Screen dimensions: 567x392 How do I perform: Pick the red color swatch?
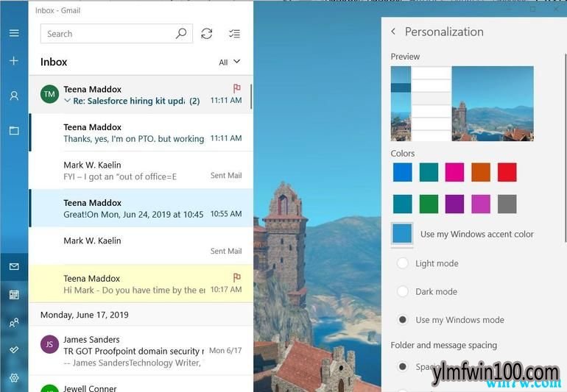[x=507, y=172]
